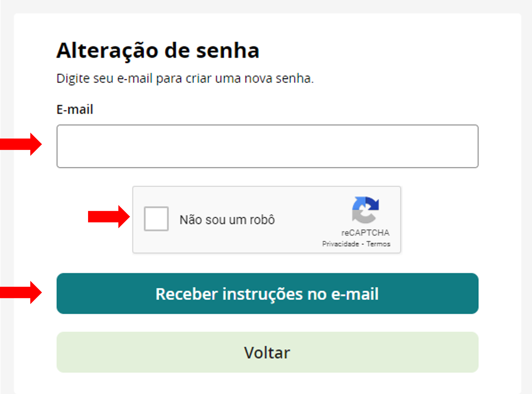Tick the robot verification box
The image size is (532, 394).
coord(156,219)
